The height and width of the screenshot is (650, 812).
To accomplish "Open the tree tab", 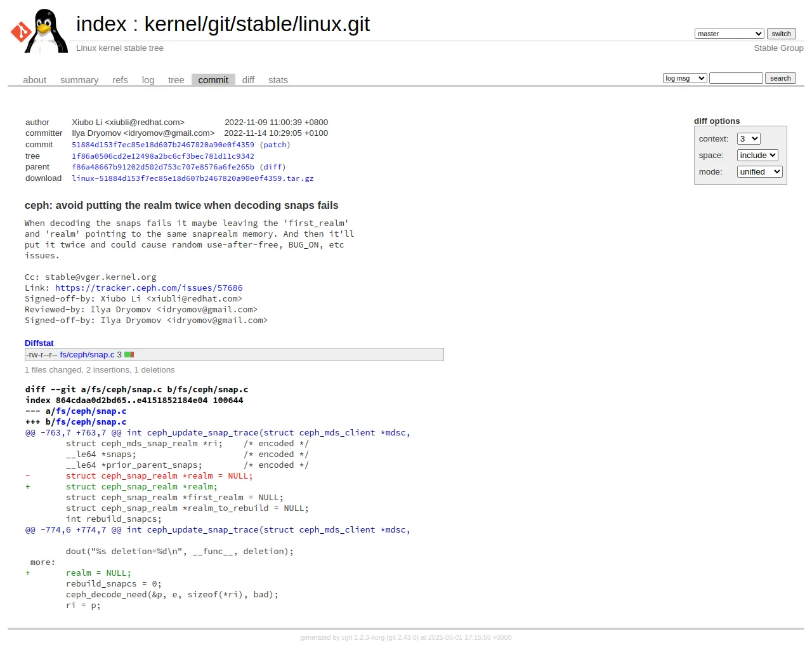I will [x=176, y=80].
